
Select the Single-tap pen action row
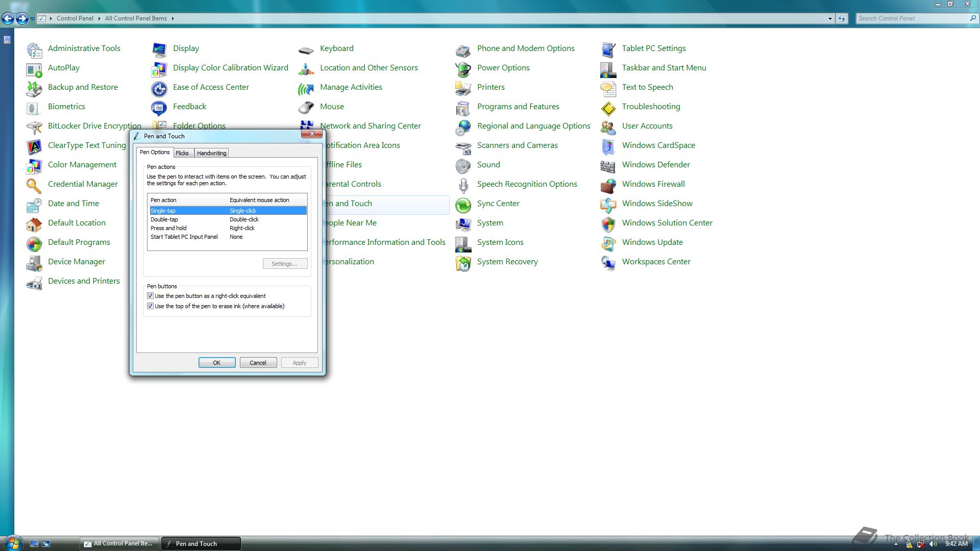228,211
